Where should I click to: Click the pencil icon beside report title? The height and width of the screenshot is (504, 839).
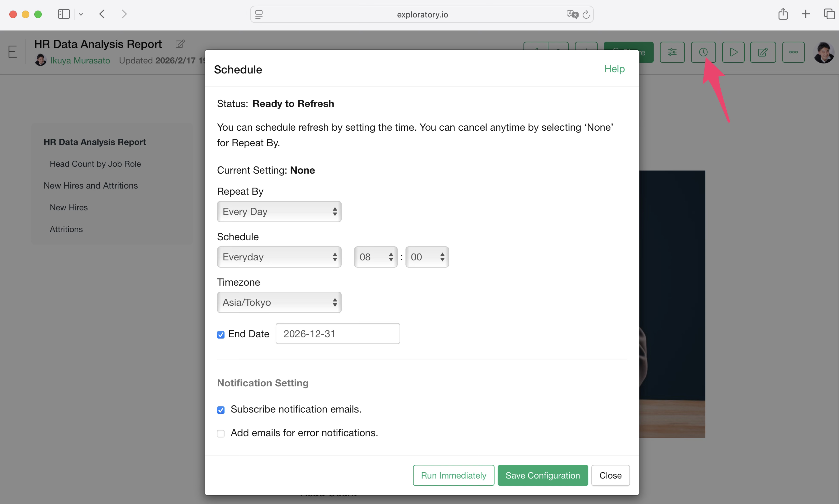[x=180, y=44]
